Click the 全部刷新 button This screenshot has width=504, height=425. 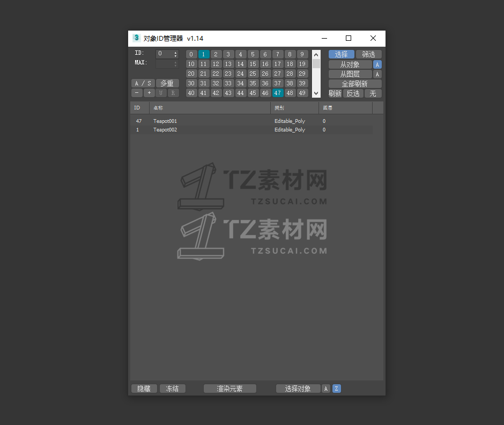click(355, 84)
